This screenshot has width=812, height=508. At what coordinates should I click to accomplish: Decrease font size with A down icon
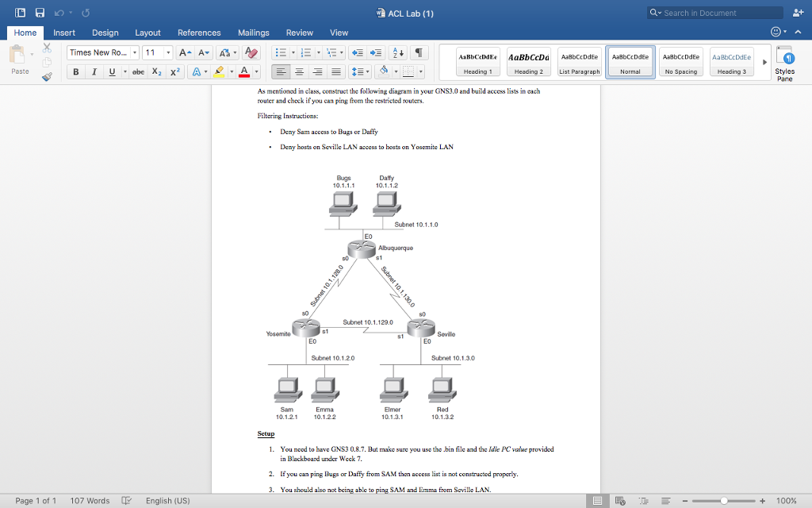coord(204,53)
